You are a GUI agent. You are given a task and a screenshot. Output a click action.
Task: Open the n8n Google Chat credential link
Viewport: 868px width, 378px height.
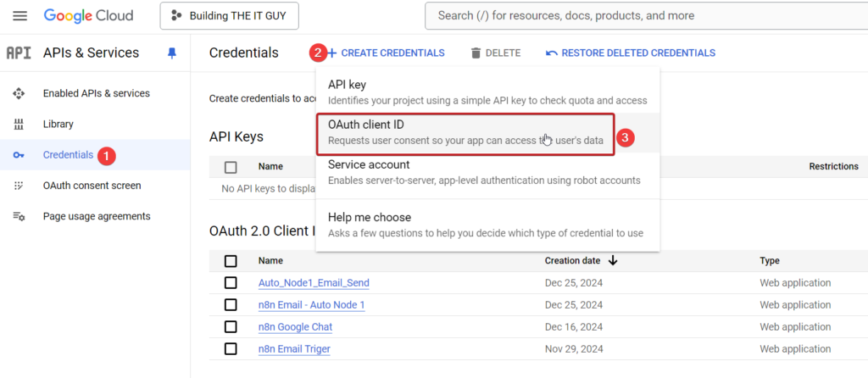(296, 327)
